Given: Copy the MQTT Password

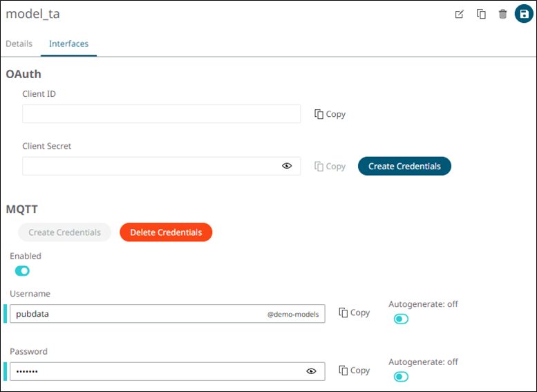Looking at the screenshot, I should pyautogui.click(x=354, y=371).
